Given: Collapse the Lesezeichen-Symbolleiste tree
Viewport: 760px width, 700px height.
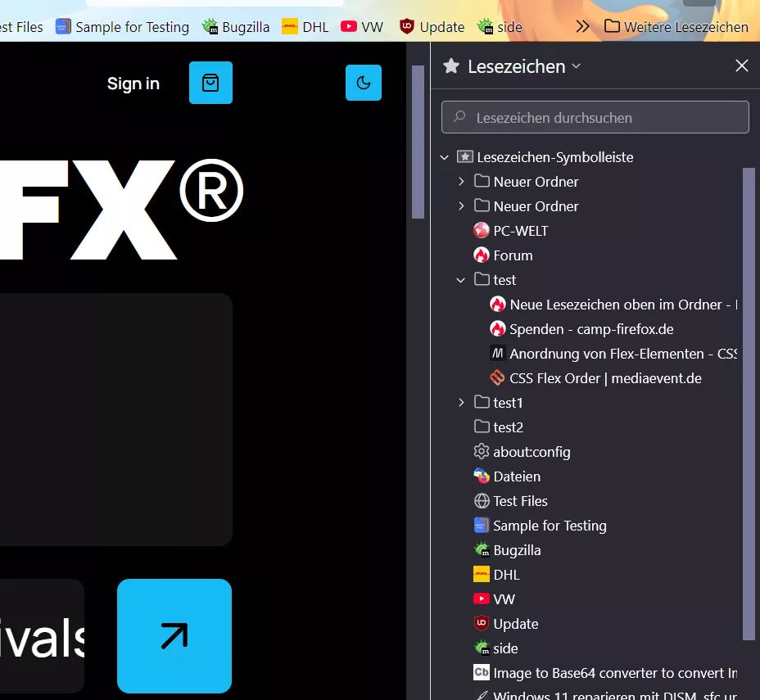Looking at the screenshot, I should click(445, 157).
